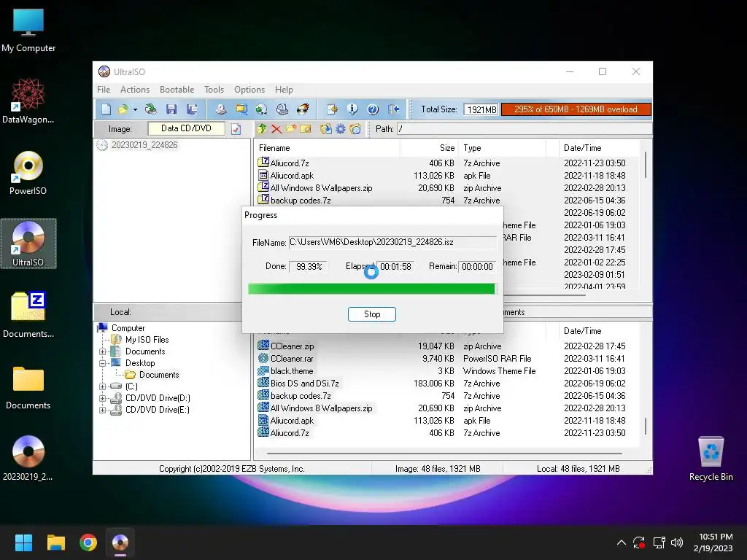Image resolution: width=747 pixels, height=560 pixels.
Task: Select My ISO Files in Local tree
Action: click(x=147, y=340)
